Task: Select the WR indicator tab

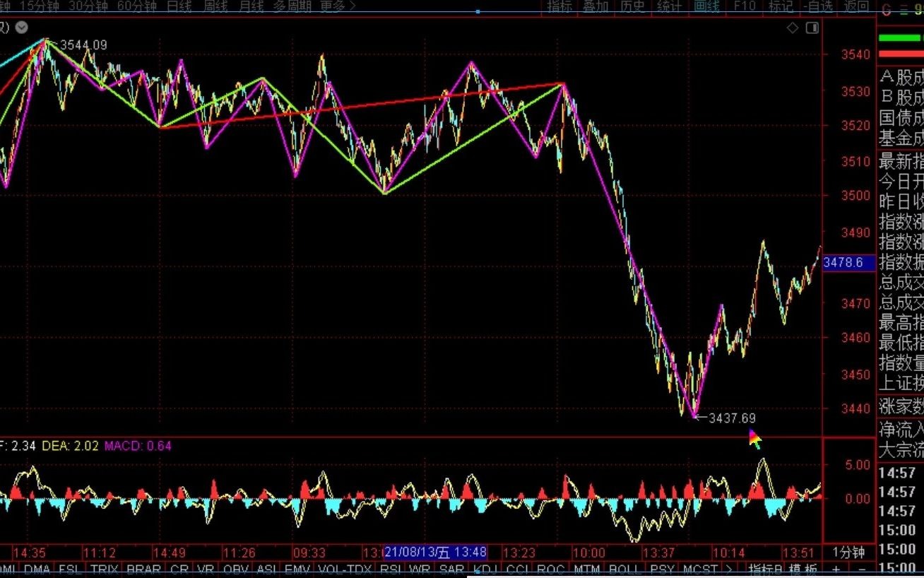Action: click(x=420, y=570)
